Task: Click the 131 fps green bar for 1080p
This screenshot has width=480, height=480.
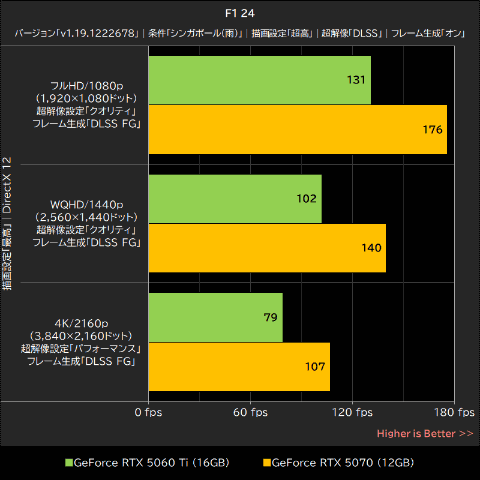Action: pos(260,80)
